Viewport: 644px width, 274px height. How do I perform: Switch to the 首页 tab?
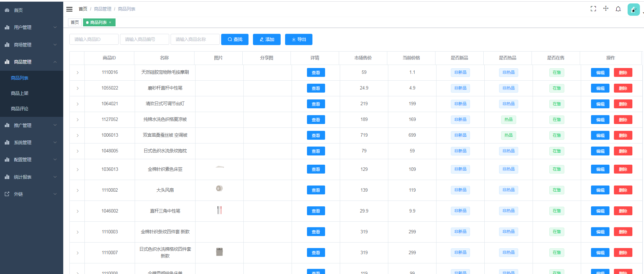pyautogui.click(x=75, y=23)
